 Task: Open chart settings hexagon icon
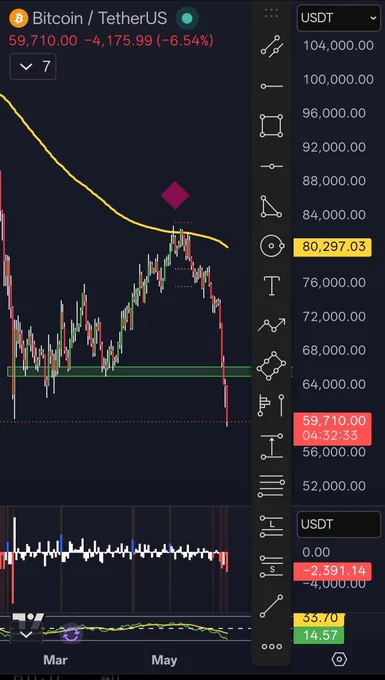(x=339, y=660)
